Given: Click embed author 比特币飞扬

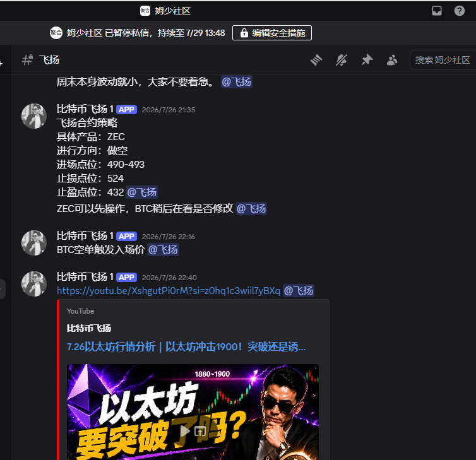Looking at the screenshot, I should [89, 328].
